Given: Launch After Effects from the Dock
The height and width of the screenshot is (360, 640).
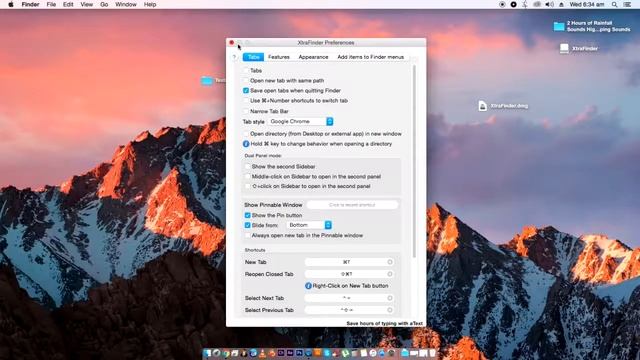Looking at the screenshot, I should point(290,353).
